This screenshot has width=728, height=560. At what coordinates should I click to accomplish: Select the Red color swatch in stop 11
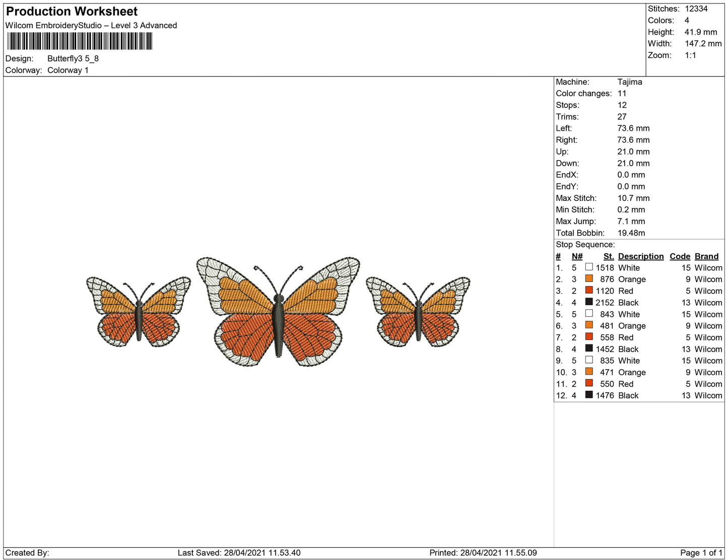(588, 384)
